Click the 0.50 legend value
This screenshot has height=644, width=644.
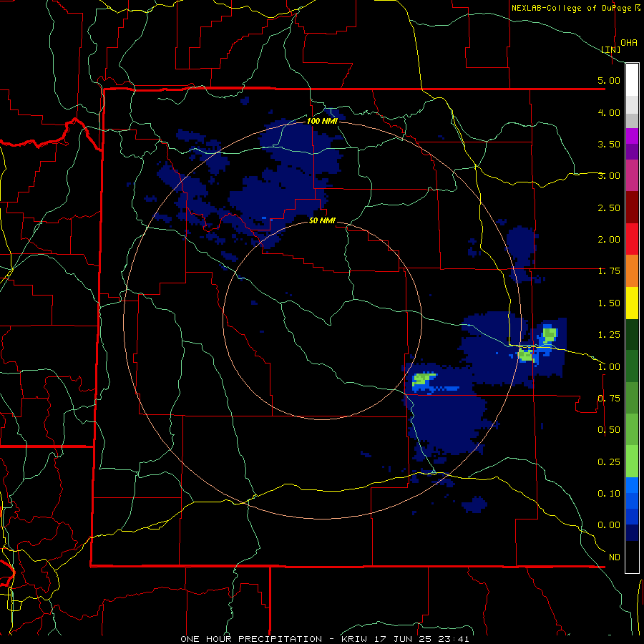pos(609,430)
